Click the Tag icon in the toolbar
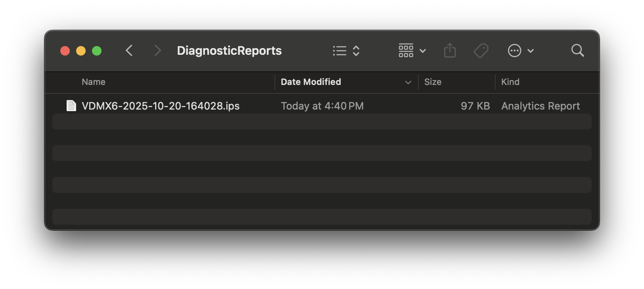The image size is (644, 289). 481,50
